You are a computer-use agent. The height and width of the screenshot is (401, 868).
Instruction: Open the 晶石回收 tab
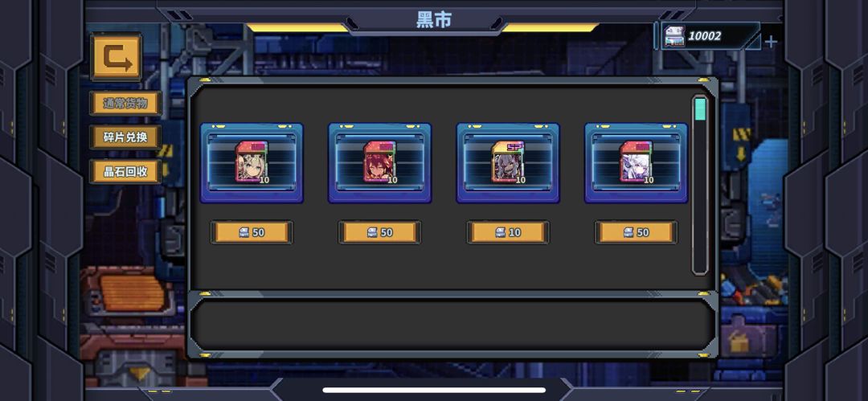(125, 171)
